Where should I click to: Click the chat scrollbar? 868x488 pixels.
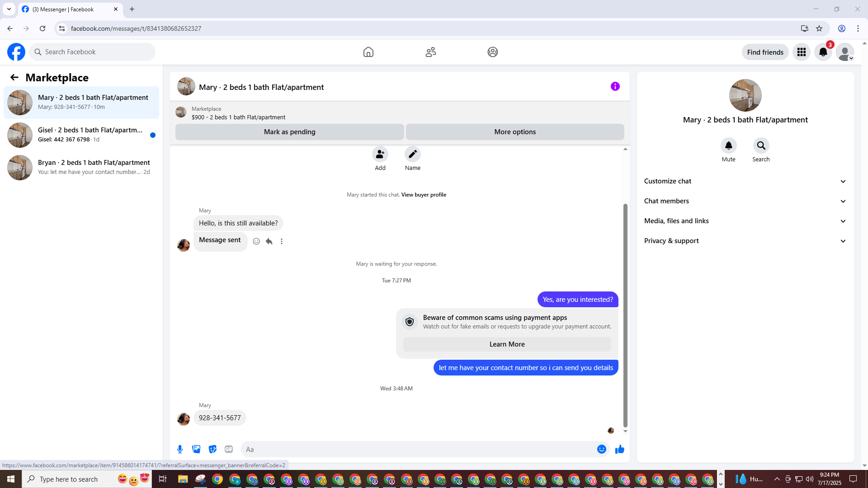coord(625,315)
